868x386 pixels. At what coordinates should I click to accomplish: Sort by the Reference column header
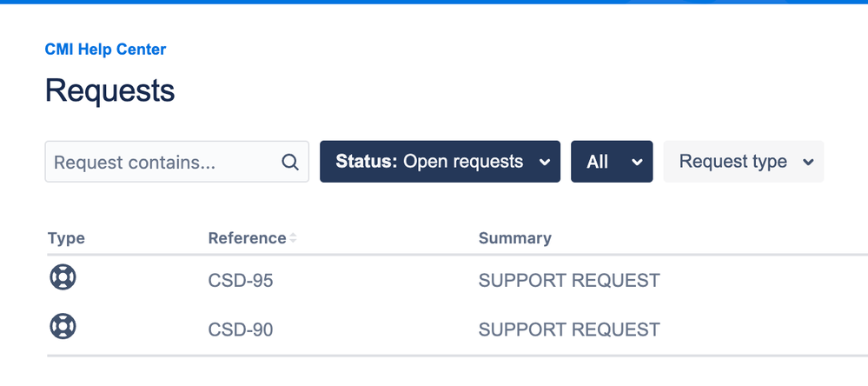[x=247, y=238]
